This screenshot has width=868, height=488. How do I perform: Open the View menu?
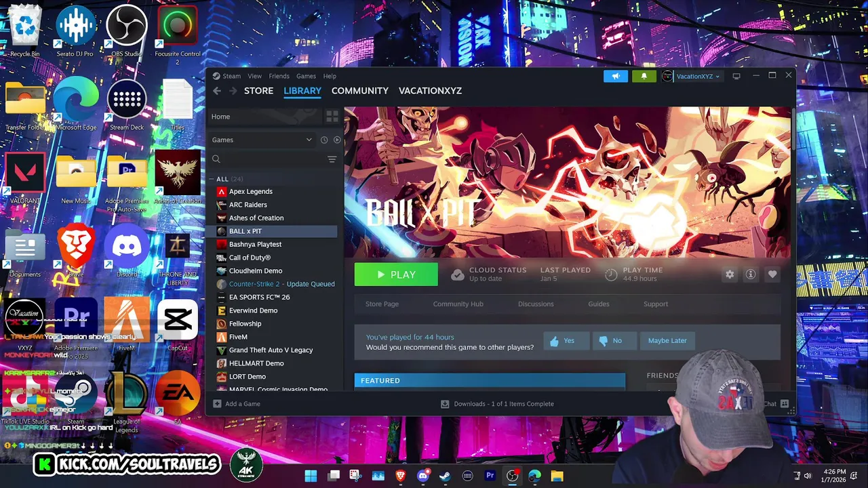(254, 76)
